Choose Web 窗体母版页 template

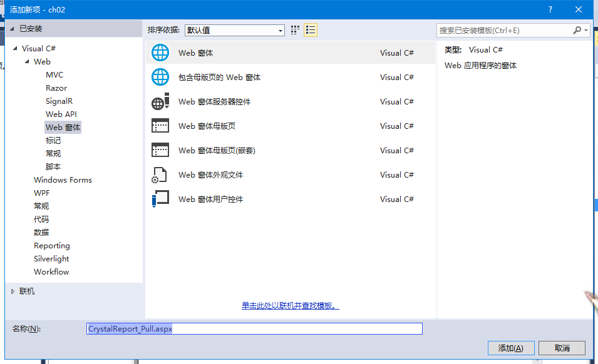pos(207,126)
